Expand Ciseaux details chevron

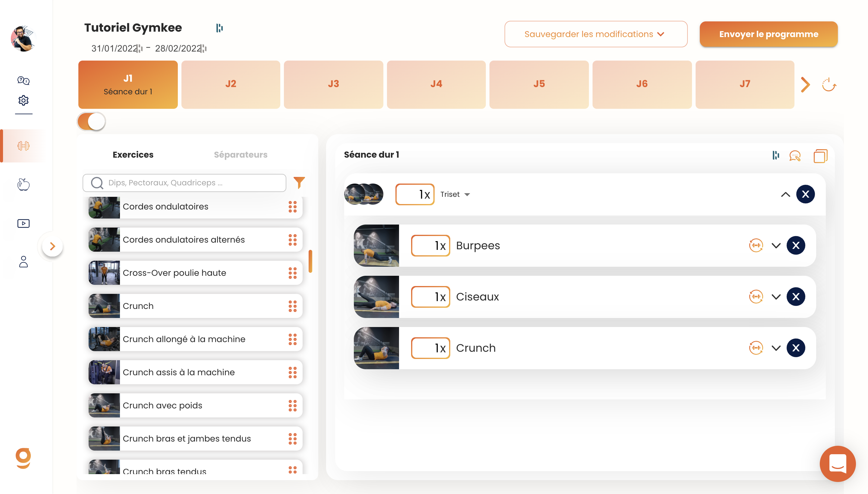point(776,297)
